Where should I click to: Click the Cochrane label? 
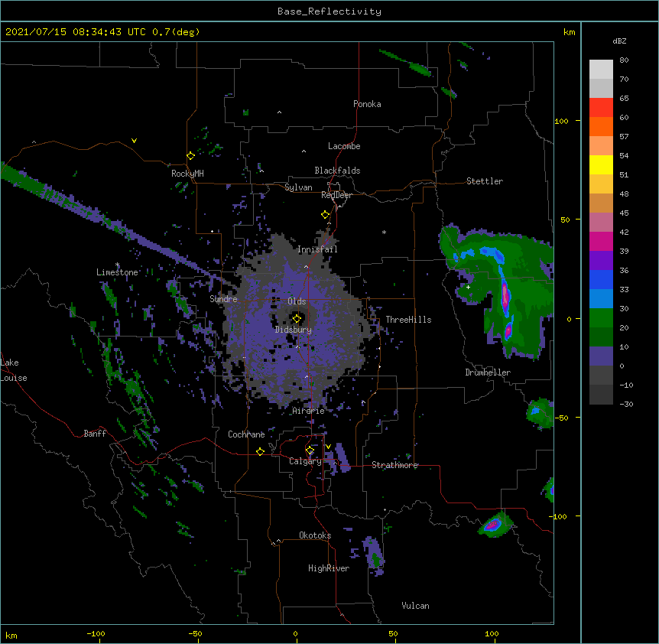pyautogui.click(x=246, y=434)
